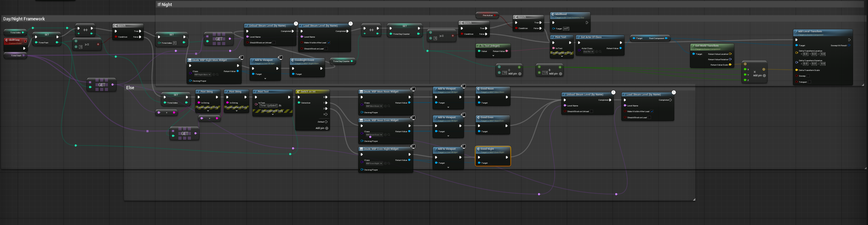Click the client-only monitor icon on Create WBP Night Mom Widget

tap(242, 57)
